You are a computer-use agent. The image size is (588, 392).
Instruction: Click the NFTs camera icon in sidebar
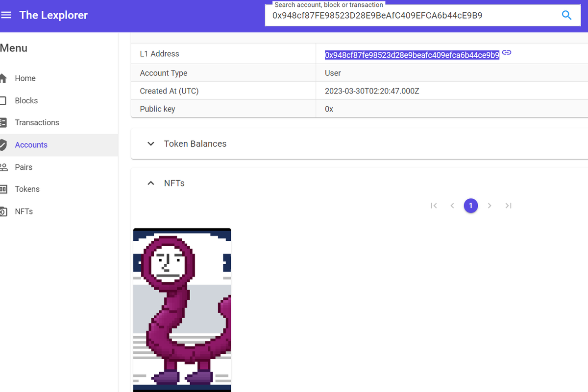[x=3, y=211]
